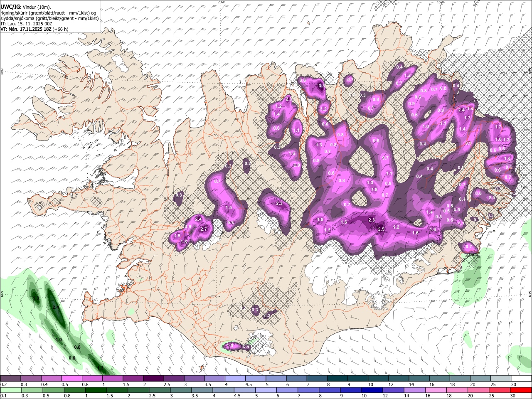Select the light pink swatch between 16 and 18
Screen dimensions: 532x399
tap(436, 390)
